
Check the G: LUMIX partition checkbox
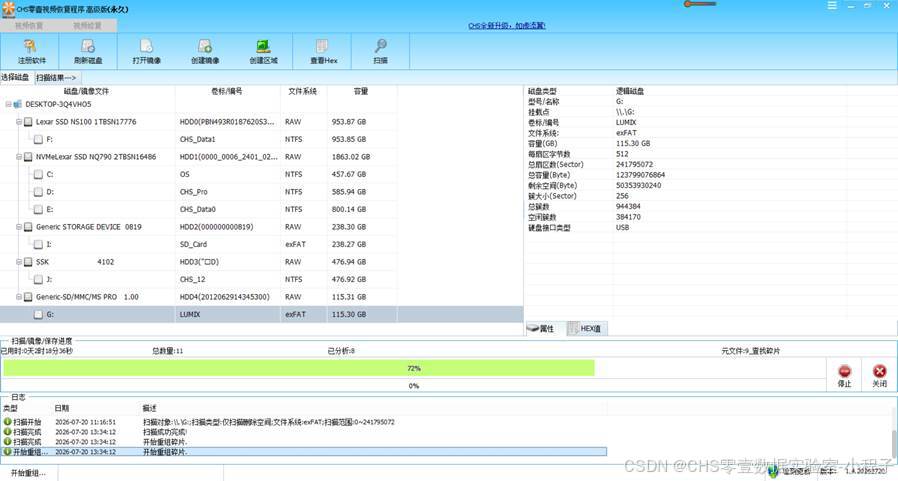(38, 314)
